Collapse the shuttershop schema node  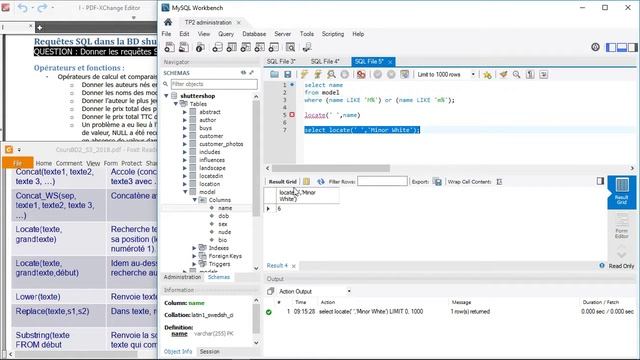coord(167,96)
